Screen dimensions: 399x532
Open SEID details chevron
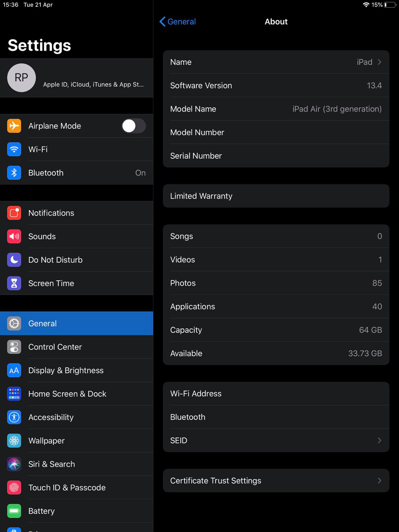(x=379, y=440)
